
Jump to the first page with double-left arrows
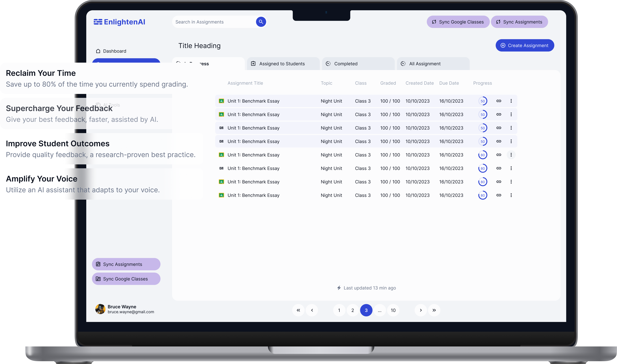coord(298,310)
